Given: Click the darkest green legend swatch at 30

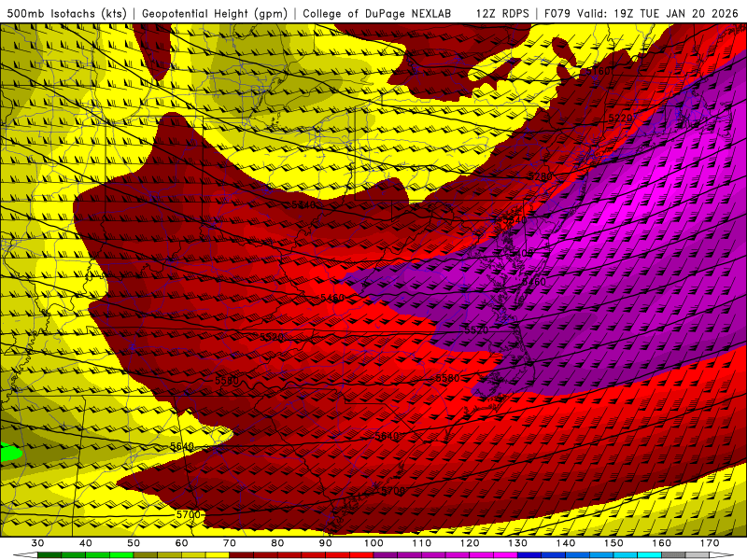Looking at the screenshot, I should pyautogui.click(x=49, y=556).
